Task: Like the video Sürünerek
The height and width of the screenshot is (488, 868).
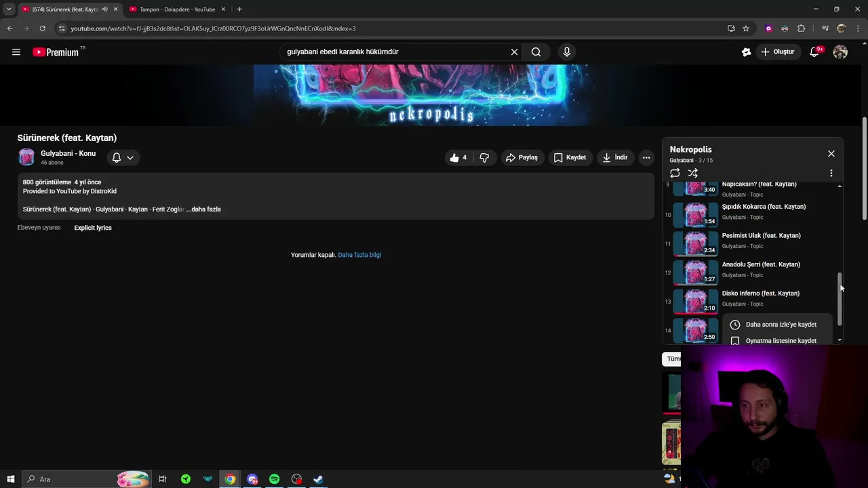Action: (458, 157)
